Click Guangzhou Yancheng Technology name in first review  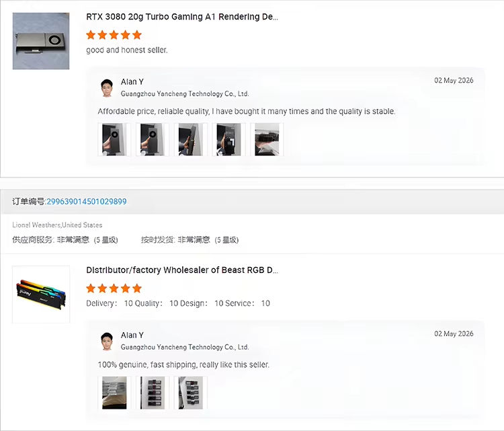(185, 94)
